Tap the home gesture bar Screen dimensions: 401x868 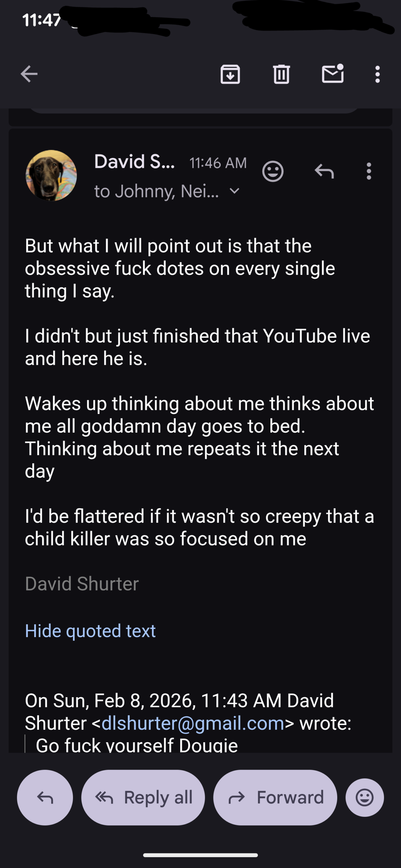(x=200, y=855)
